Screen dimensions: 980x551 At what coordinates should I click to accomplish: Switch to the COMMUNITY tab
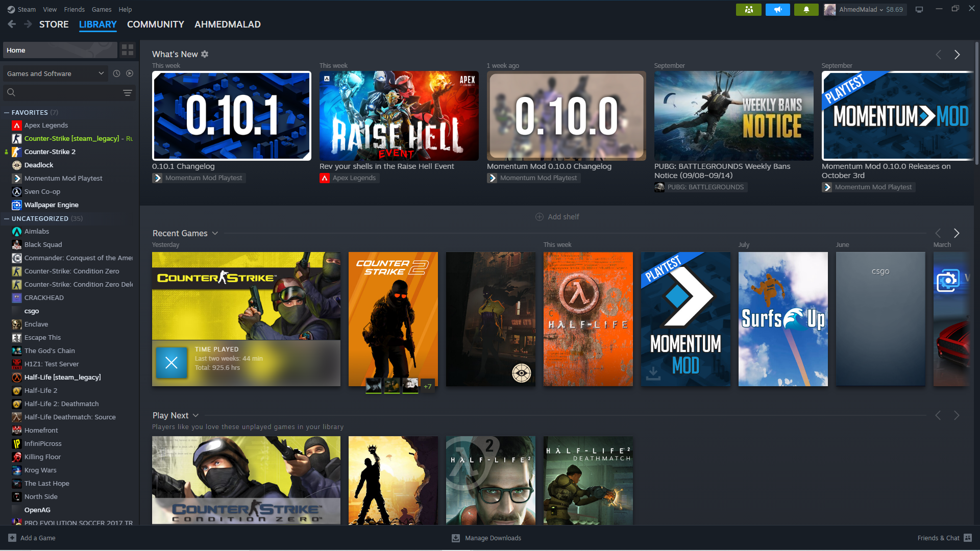(155, 24)
